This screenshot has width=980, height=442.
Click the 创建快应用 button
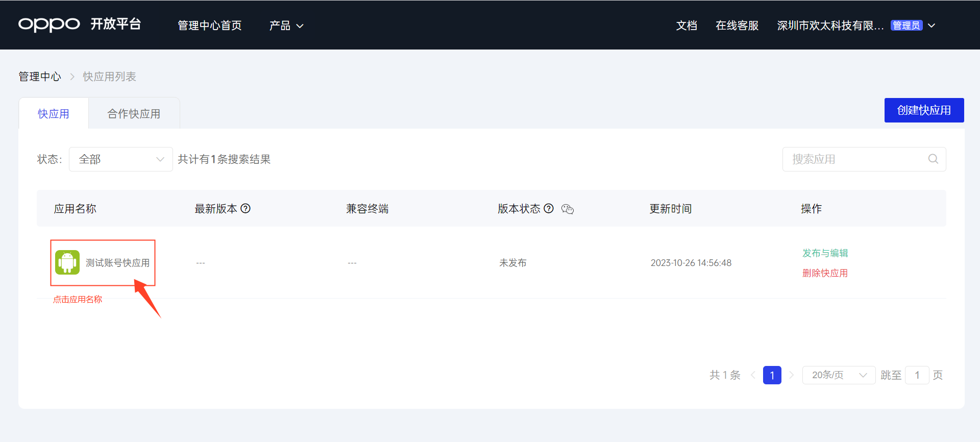(924, 110)
